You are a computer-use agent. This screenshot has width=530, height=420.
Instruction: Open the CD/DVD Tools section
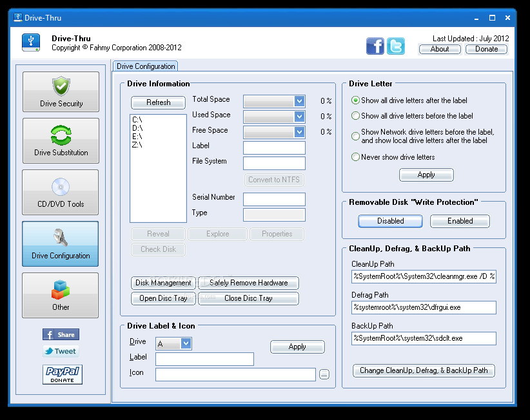(x=61, y=192)
